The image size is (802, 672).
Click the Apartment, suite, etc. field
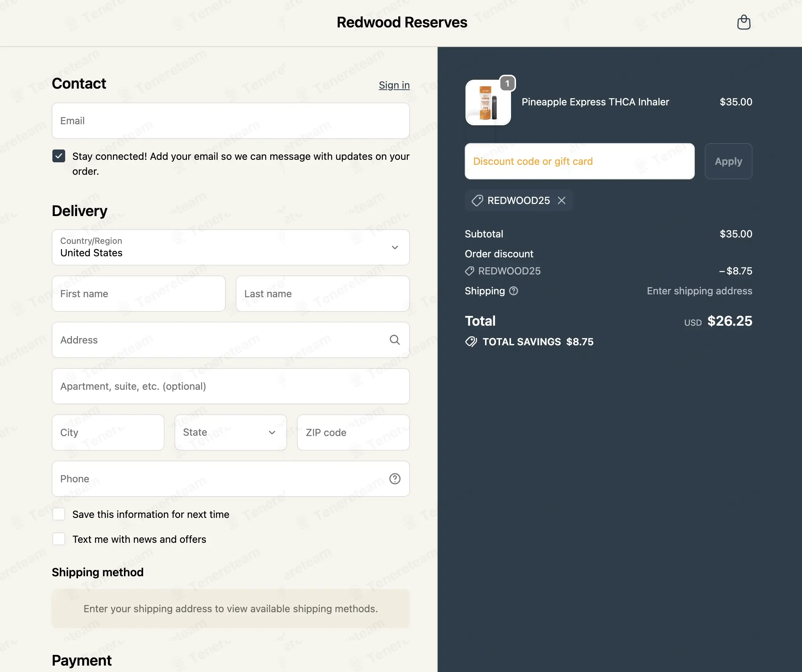click(x=231, y=386)
